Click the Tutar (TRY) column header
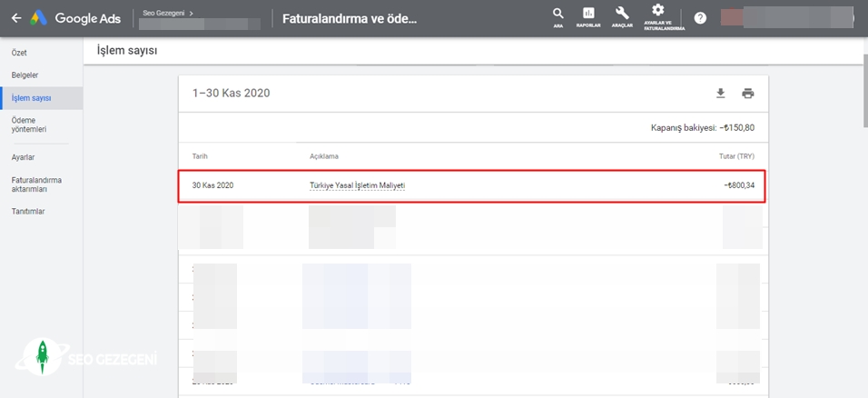 click(736, 156)
